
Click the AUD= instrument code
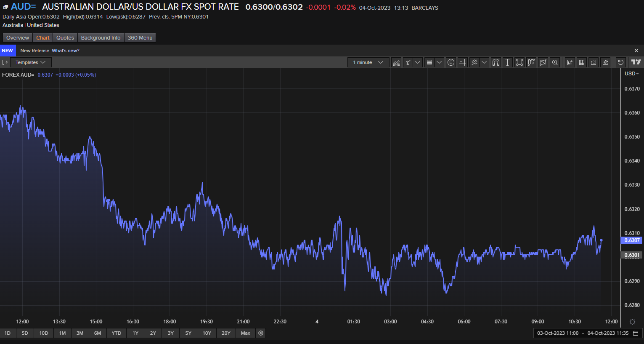(x=23, y=7)
